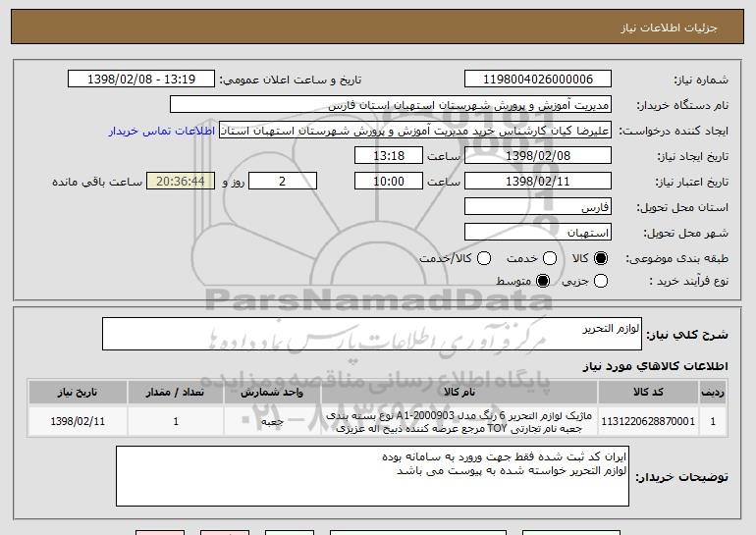The image size is (756, 535).
Task: Click the شماره نیاز number field
Action: [x=538, y=80]
